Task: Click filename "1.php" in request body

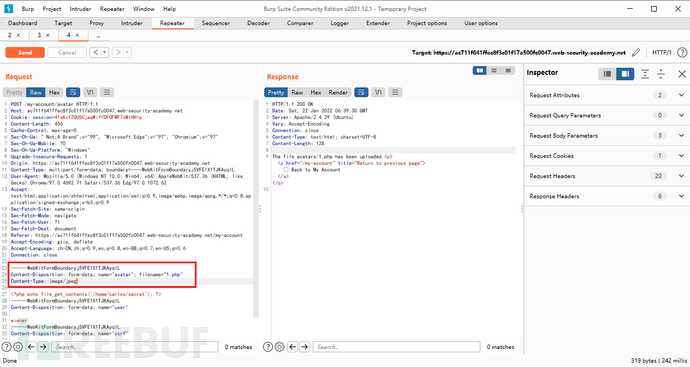Action: [173, 275]
